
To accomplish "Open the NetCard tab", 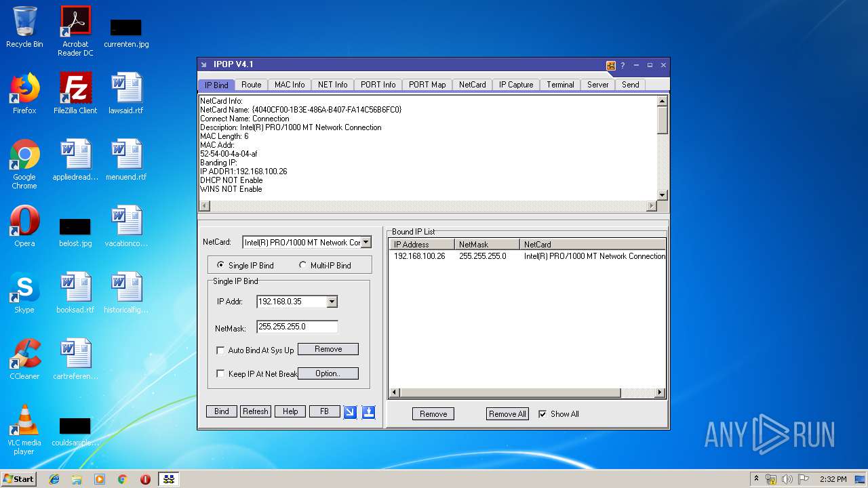I will (472, 85).
